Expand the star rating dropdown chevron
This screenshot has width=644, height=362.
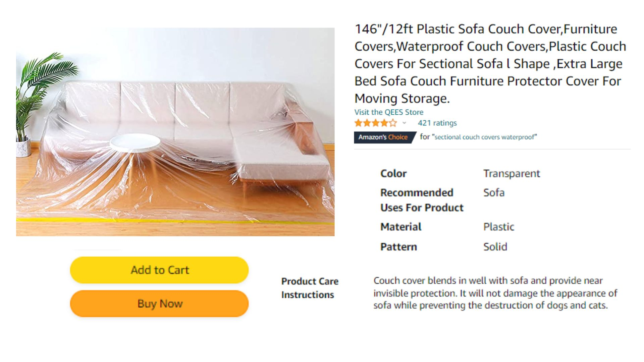[x=404, y=123]
